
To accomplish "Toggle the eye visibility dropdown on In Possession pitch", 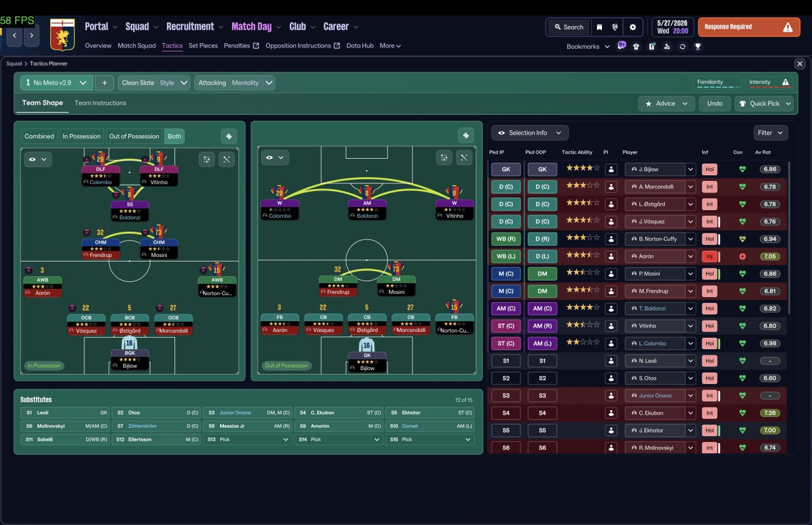I will tap(37, 159).
